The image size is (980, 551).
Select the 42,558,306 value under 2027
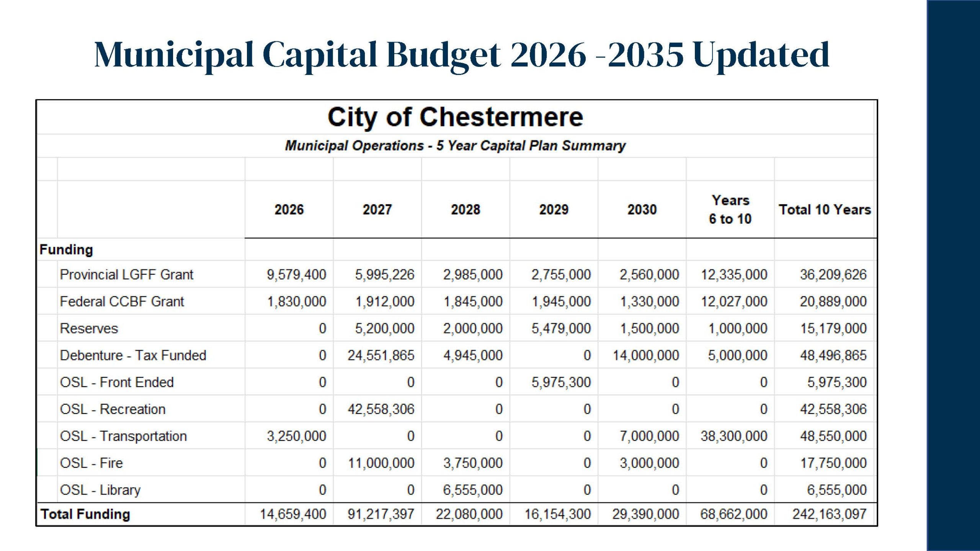click(381, 409)
